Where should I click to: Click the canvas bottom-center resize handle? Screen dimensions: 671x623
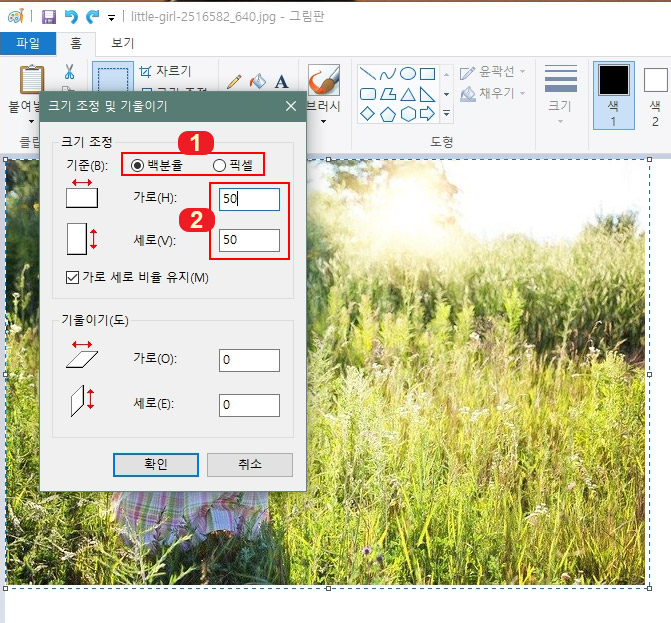click(328, 588)
